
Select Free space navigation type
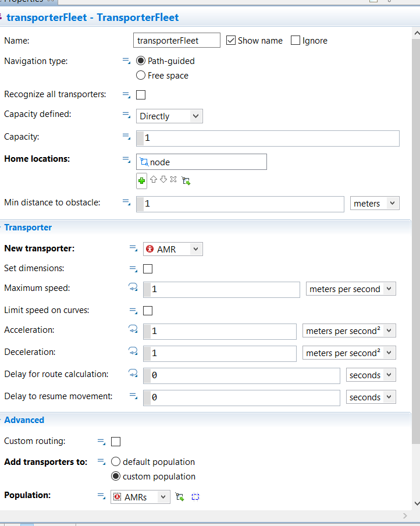tap(141, 75)
